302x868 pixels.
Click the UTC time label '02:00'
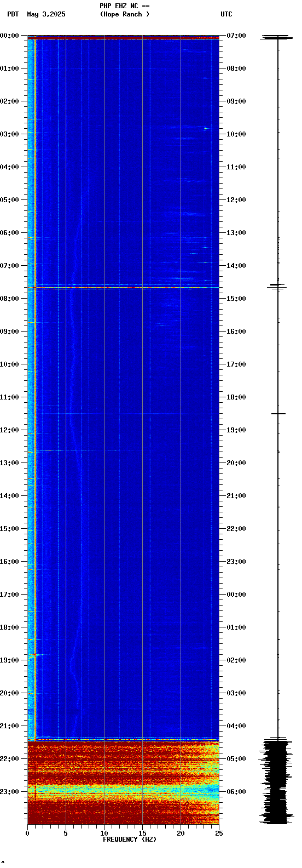236,660
